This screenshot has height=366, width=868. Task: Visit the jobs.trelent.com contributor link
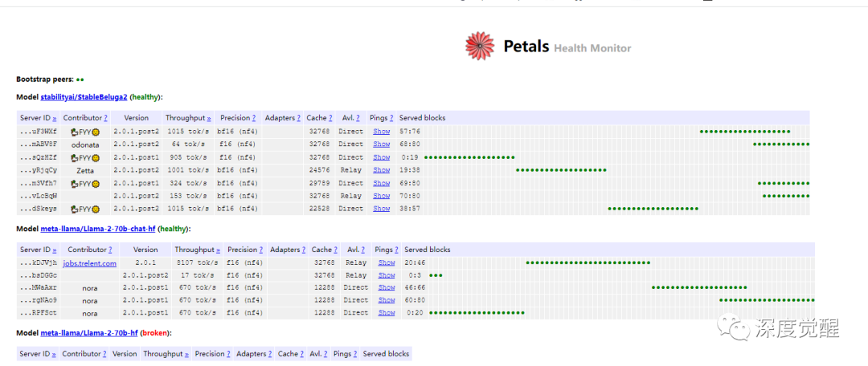point(90,263)
